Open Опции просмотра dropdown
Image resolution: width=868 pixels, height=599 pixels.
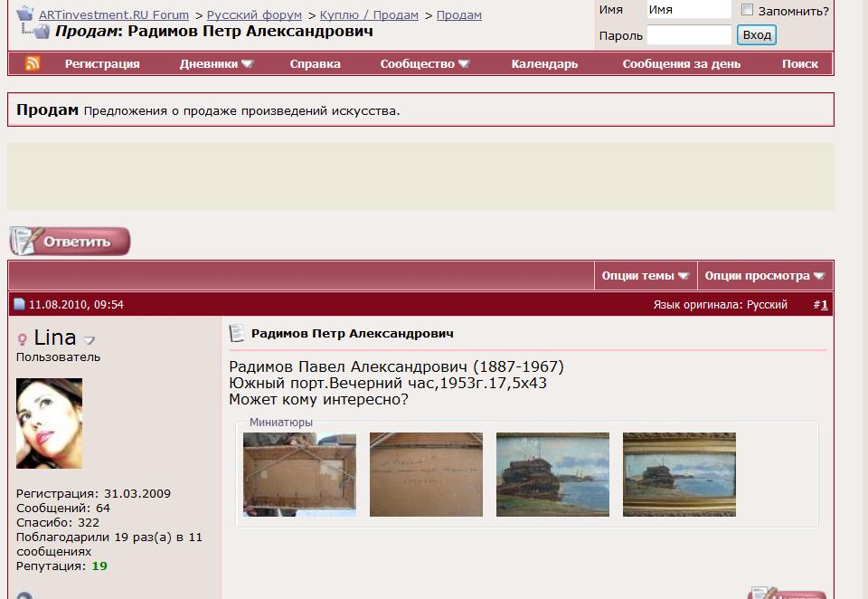764,276
